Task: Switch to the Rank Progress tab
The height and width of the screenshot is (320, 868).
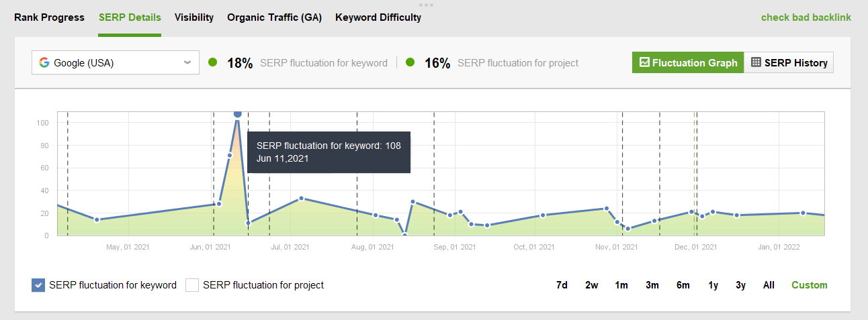Action: [49, 17]
